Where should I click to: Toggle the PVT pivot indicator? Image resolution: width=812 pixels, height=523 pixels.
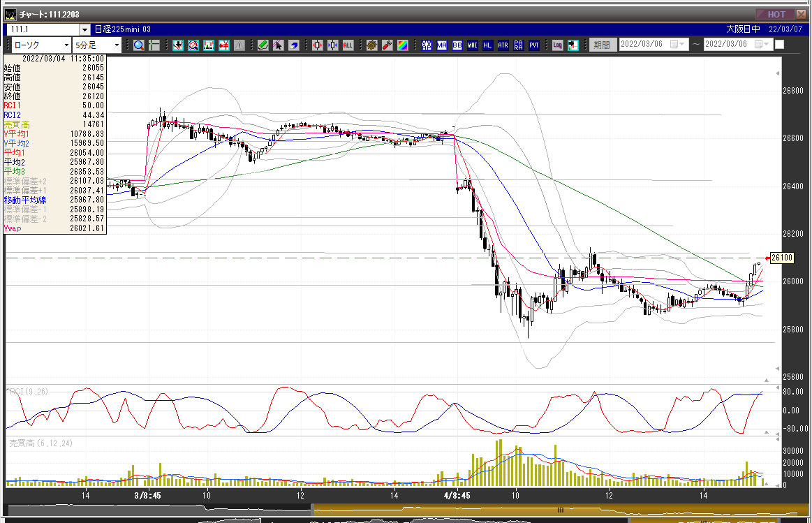[534, 45]
